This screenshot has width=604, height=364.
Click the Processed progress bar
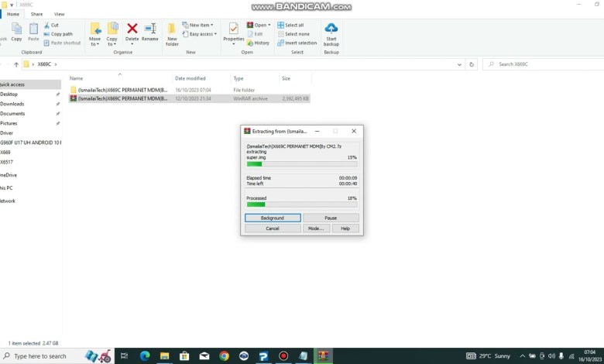pyautogui.click(x=301, y=204)
